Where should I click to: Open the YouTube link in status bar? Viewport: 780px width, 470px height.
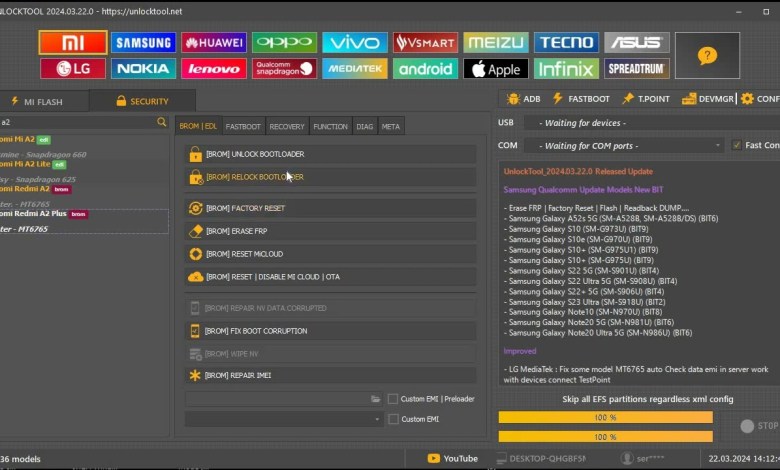[453, 459]
